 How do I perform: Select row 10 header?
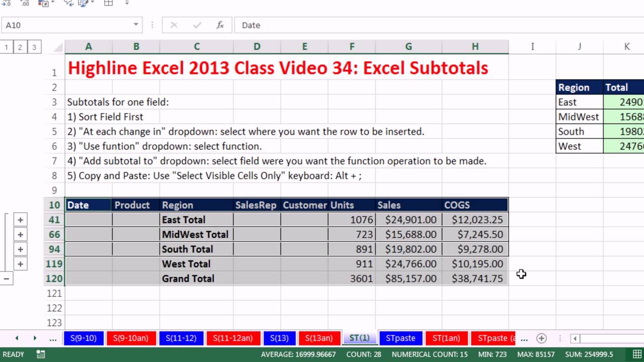tap(54, 205)
